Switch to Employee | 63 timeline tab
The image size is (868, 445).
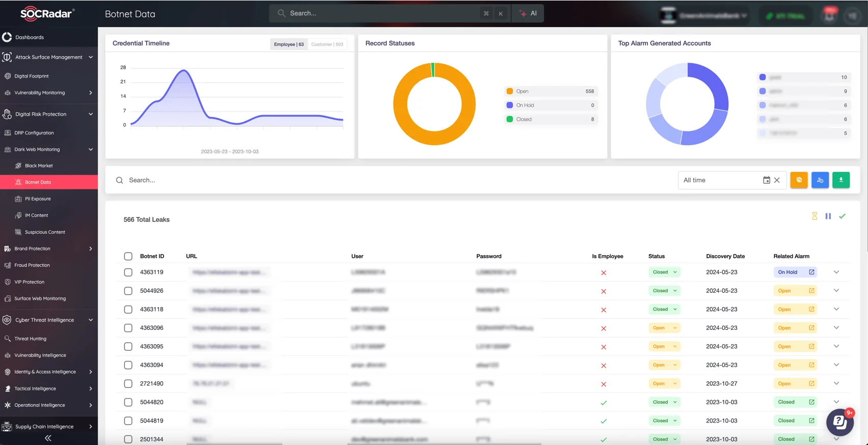(289, 44)
